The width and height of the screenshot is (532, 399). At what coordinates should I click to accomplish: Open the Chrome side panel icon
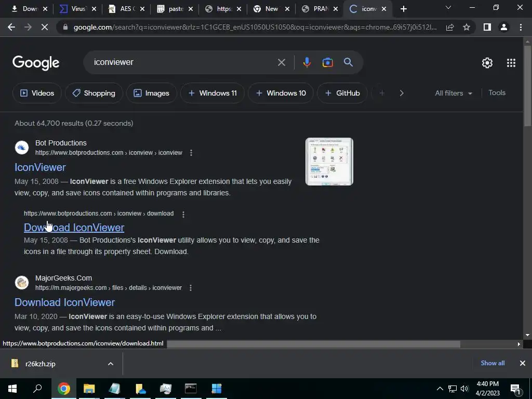tap(487, 27)
